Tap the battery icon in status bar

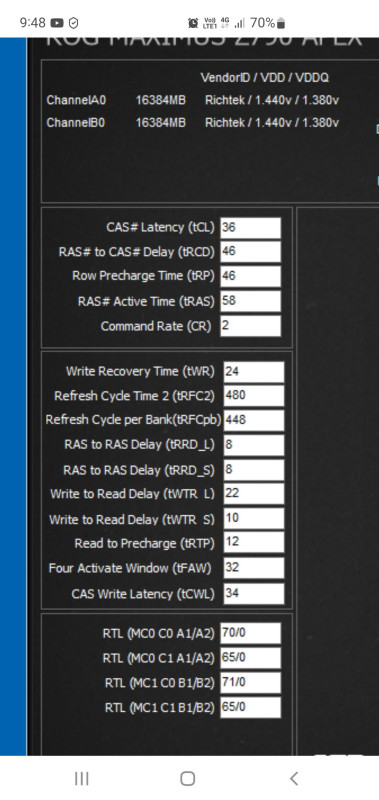[281, 23]
